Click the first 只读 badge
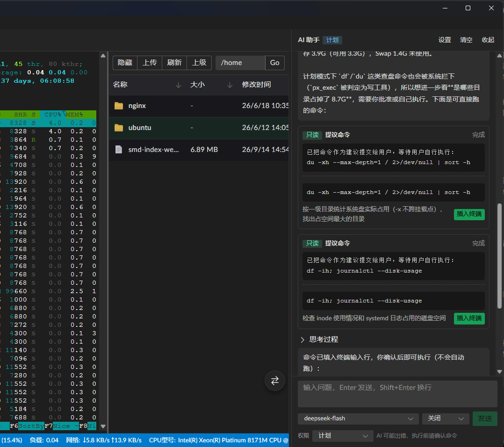Image resolution: width=504 pixels, height=447 pixels. coord(312,135)
